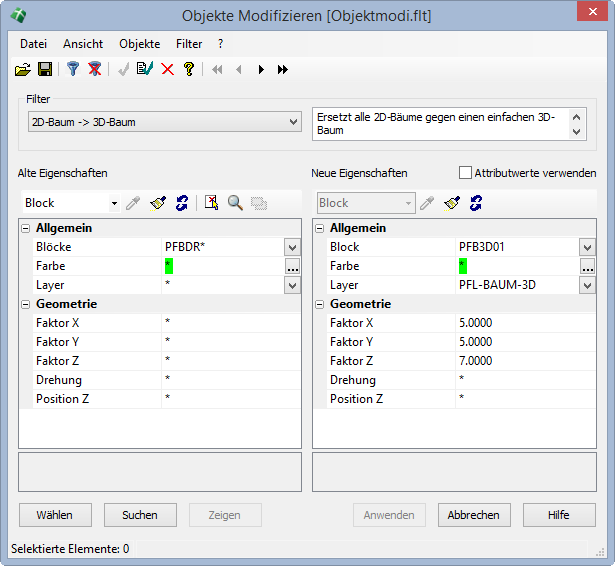615x566 pixels.
Task: Enable the Attributwerte verwenden checkbox
Action: click(x=465, y=172)
